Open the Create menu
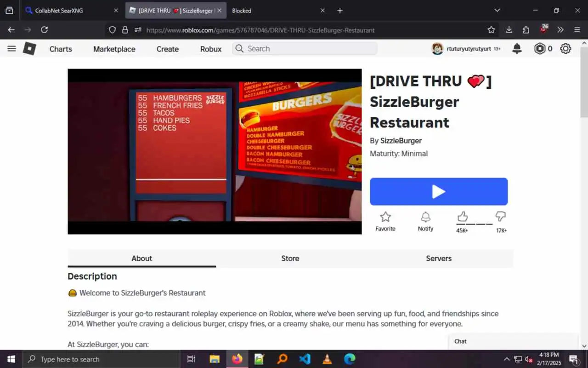Viewport: 588px width, 368px height. click(x=168, y=49)
